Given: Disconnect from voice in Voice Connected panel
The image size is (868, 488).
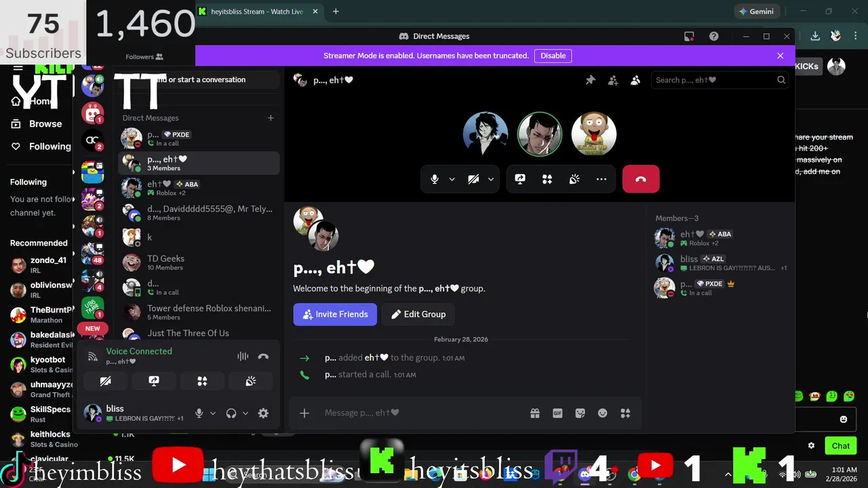Looking at the screenshot, I should (263, 357).
